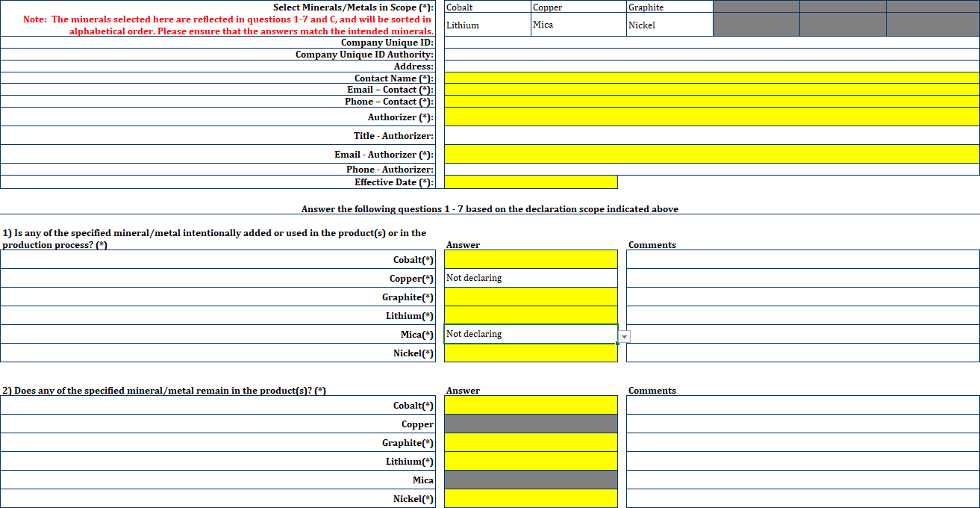The image size is (980, 508).
Task: Select question 1 Cobalt answer cell
Action: point(531,259)
